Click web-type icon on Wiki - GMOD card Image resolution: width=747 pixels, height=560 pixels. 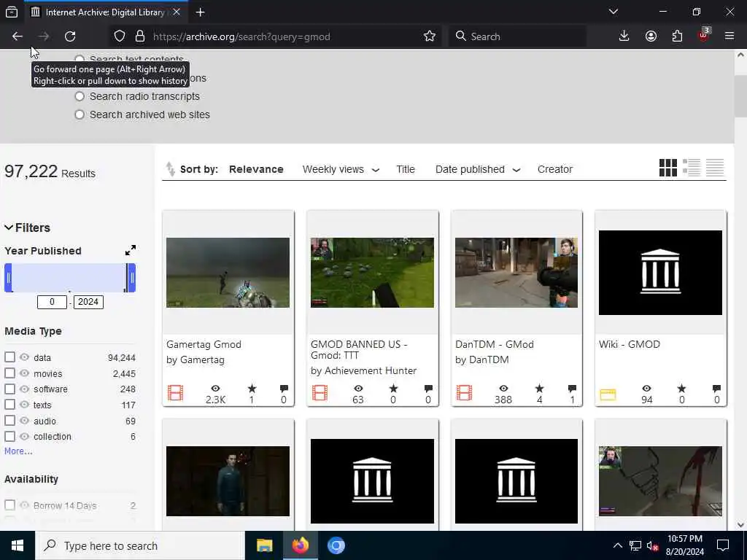(x=608, y=394)
